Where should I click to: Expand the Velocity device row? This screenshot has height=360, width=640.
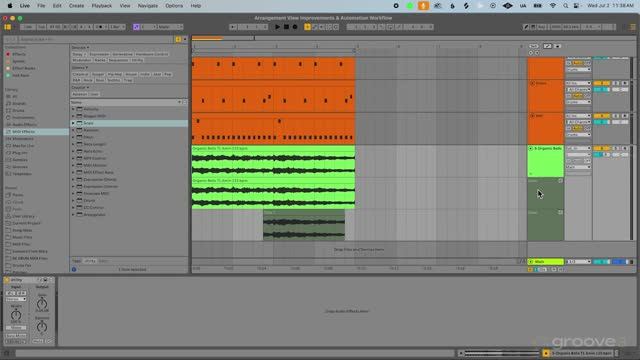pos(73,109)
